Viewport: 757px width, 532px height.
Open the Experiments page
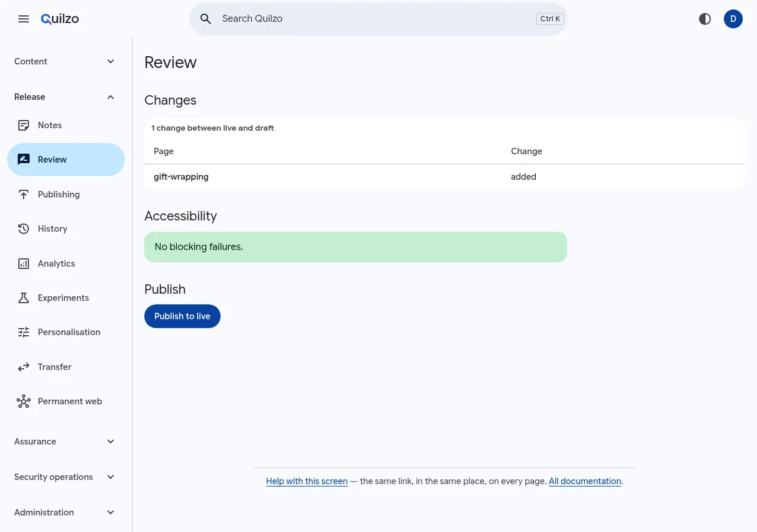tap(66, 298)
